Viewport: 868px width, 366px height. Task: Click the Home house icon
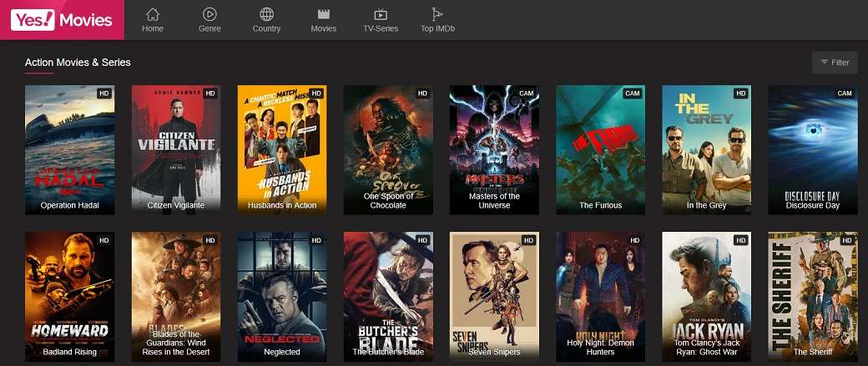tap(153, 14)
